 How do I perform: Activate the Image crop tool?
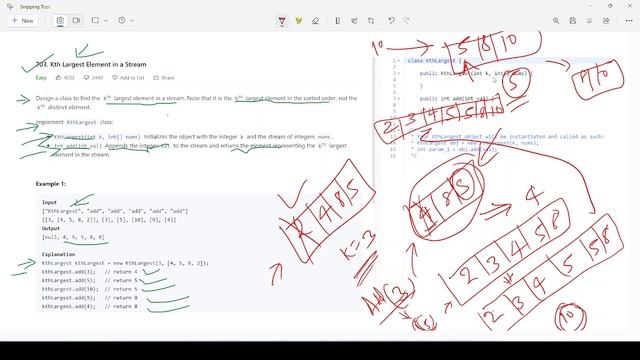click(371, 21)
